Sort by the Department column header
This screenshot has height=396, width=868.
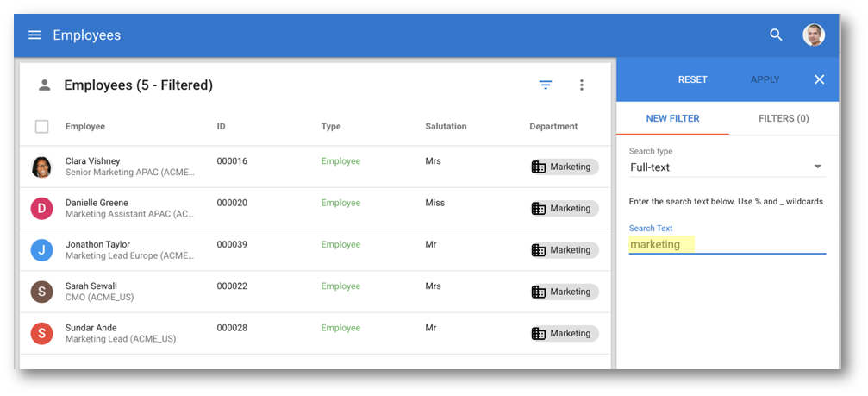[x=553, y=126]
